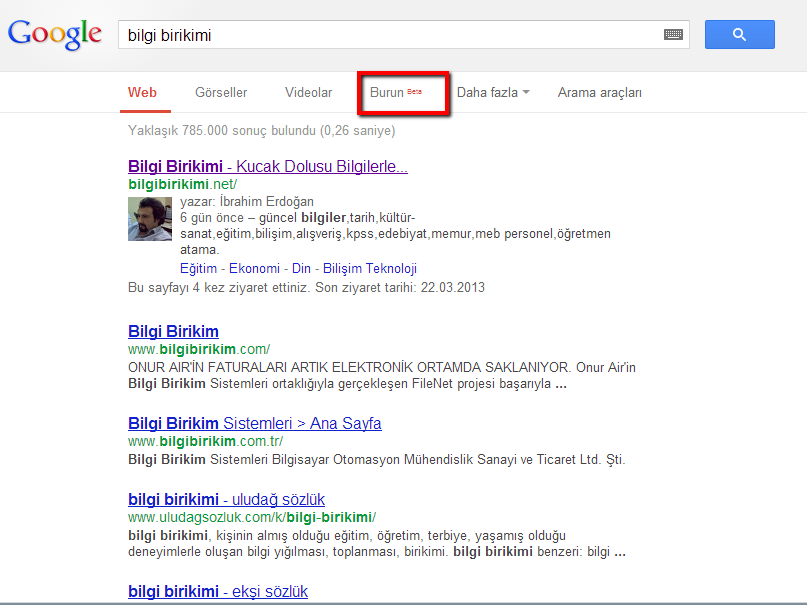Open the Bilgi Birikimi - Kucak Dolusu Bilgilerle result
Screen dimensions: 807x605
pyautogui.click(x=268, y=166)
